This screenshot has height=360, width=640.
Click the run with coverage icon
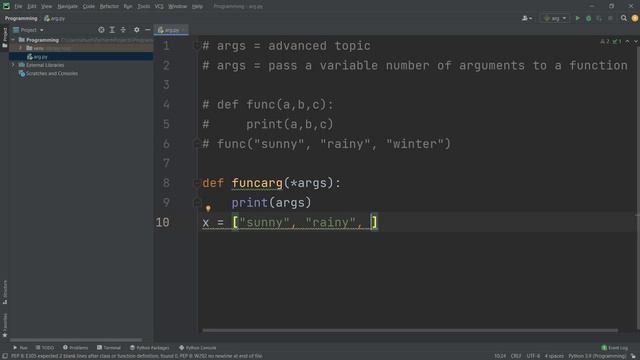[599, 18]
